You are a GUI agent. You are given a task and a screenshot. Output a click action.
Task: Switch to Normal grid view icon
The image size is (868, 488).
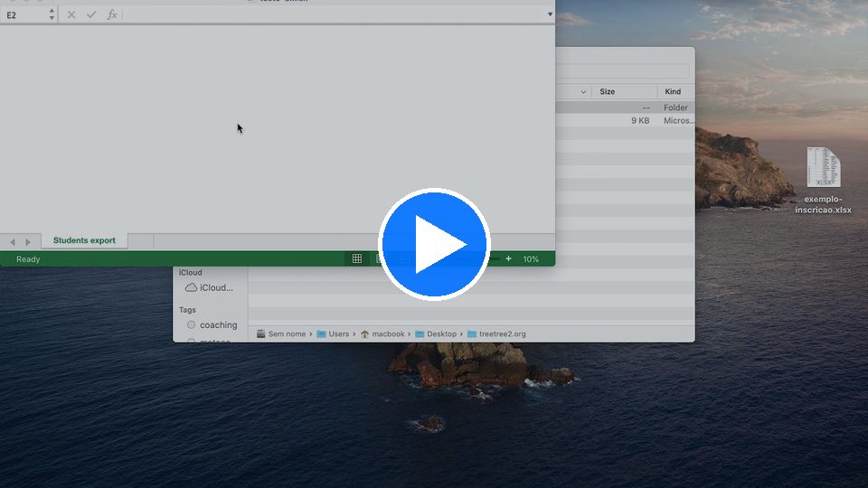(357, 258)
